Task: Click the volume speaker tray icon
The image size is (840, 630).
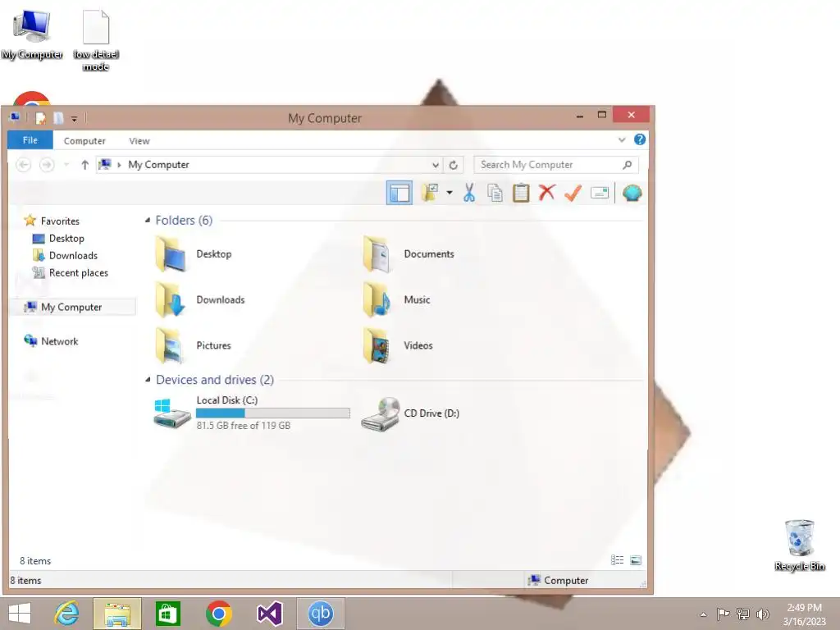Action: coord(762,614)
